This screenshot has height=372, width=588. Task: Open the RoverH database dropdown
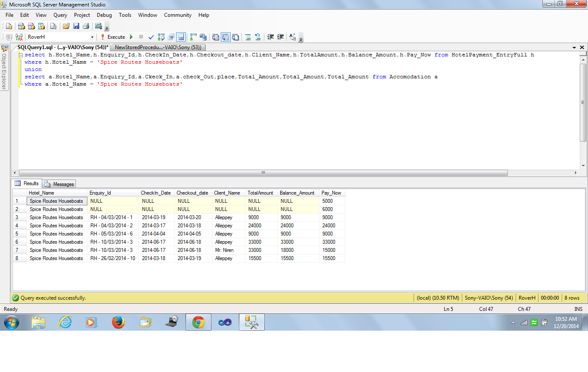[92, 37]
